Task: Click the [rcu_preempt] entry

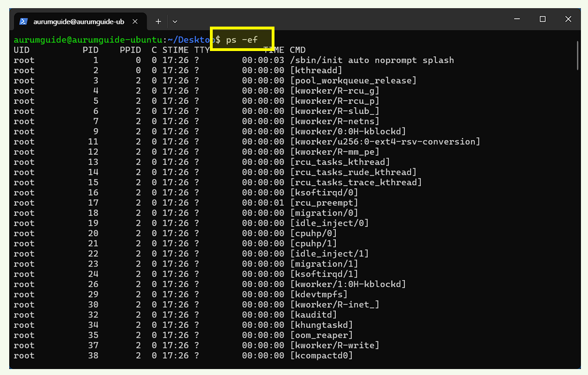Action: (324, 202)
